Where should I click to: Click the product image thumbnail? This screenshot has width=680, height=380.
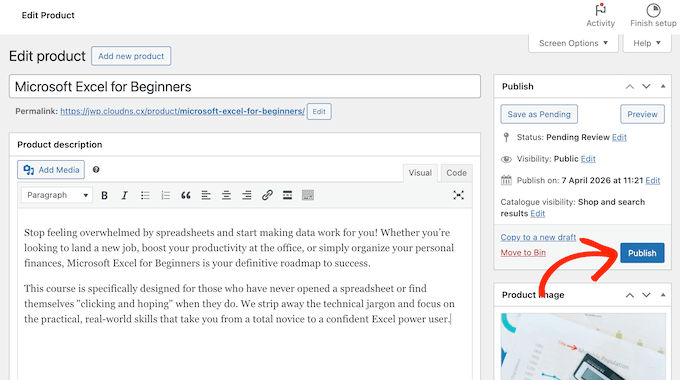(583, 347)
